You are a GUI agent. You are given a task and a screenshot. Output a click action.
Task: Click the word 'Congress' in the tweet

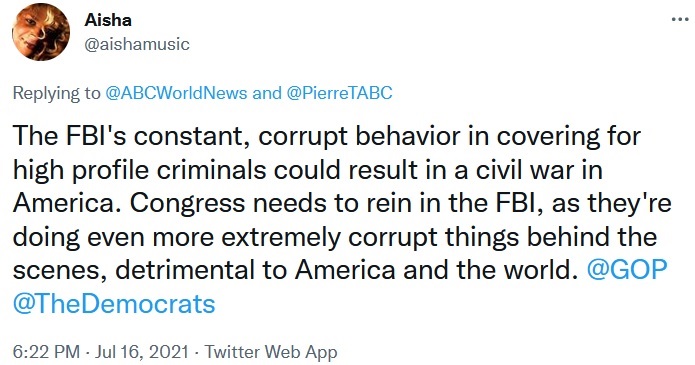tap(187, 203)
